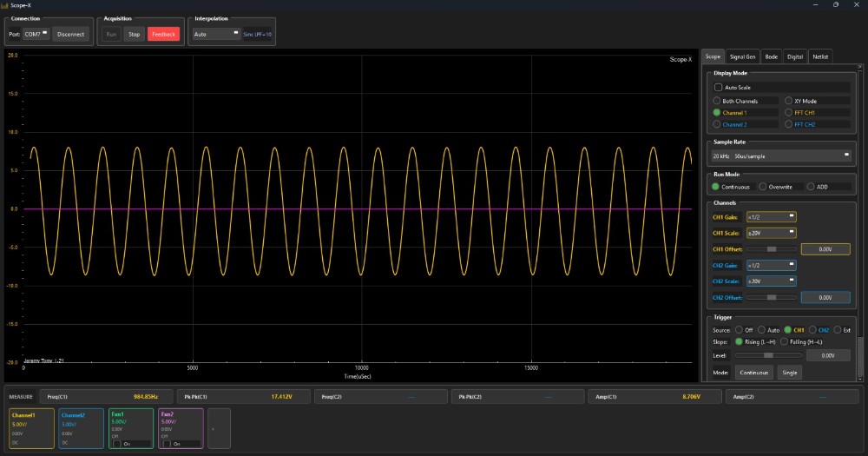The height and width of the screenshot is (456, 868).
Task: Open the CH1 Gain dropdown
Action: [771, 217]
